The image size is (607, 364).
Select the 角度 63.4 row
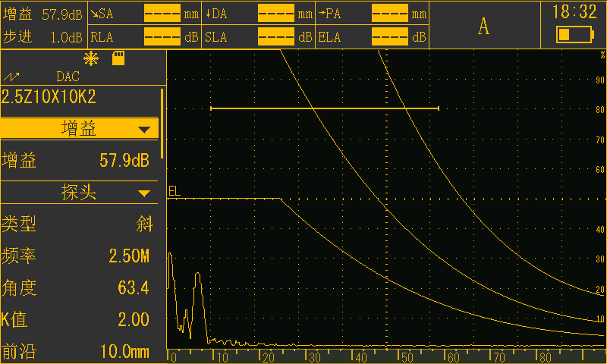click(x=79, y=288)
